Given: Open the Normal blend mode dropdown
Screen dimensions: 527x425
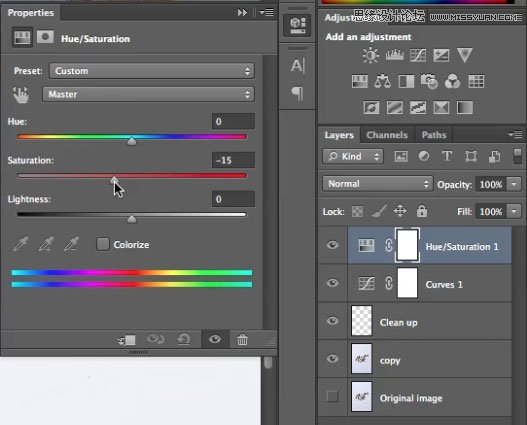Looking at the screenshot, I should (378, 184).
